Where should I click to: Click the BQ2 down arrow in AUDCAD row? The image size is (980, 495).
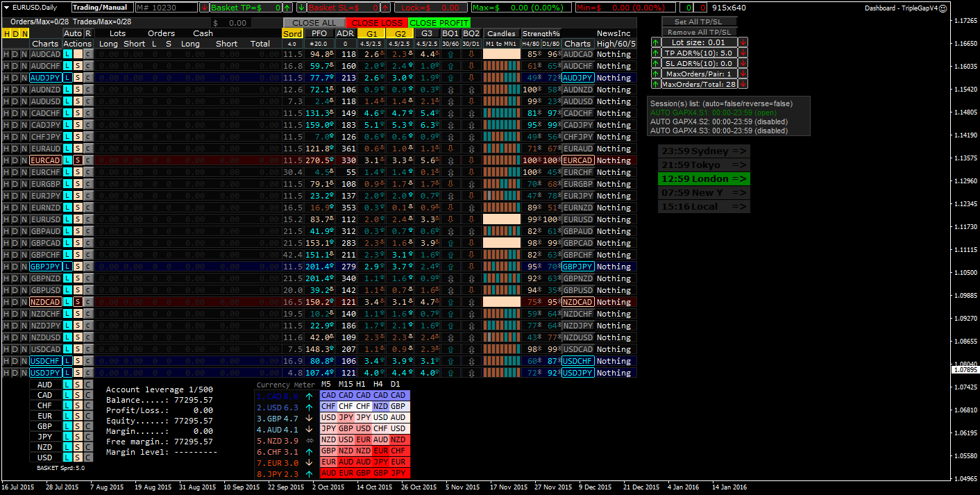pos(471,54)
